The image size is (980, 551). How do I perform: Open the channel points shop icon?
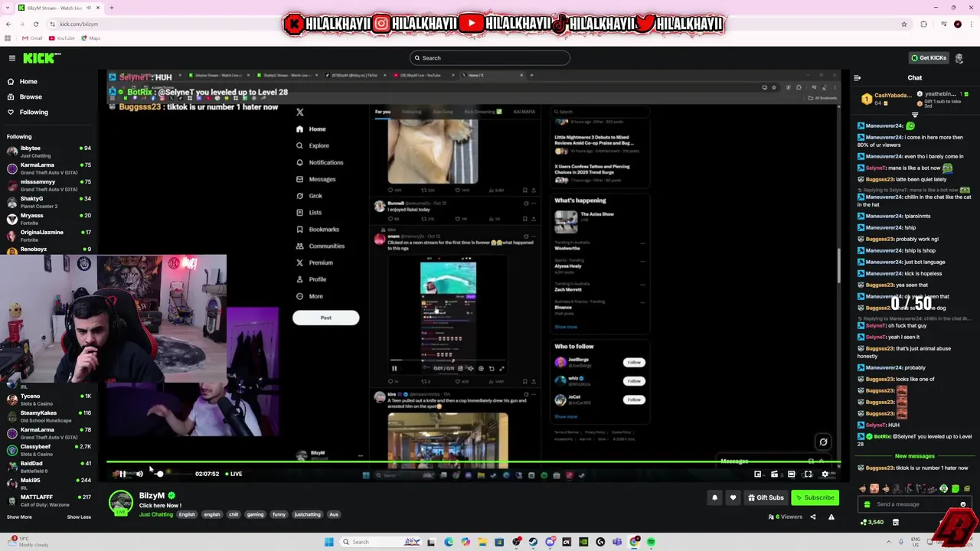896,523
